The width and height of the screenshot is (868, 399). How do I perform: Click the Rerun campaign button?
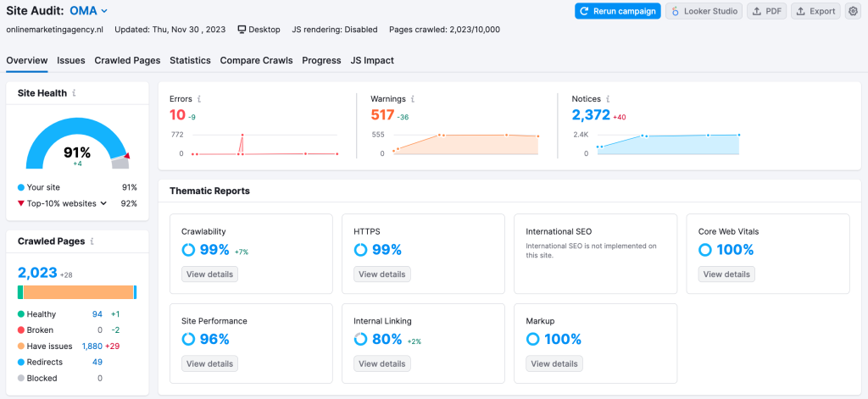(617, 11)
